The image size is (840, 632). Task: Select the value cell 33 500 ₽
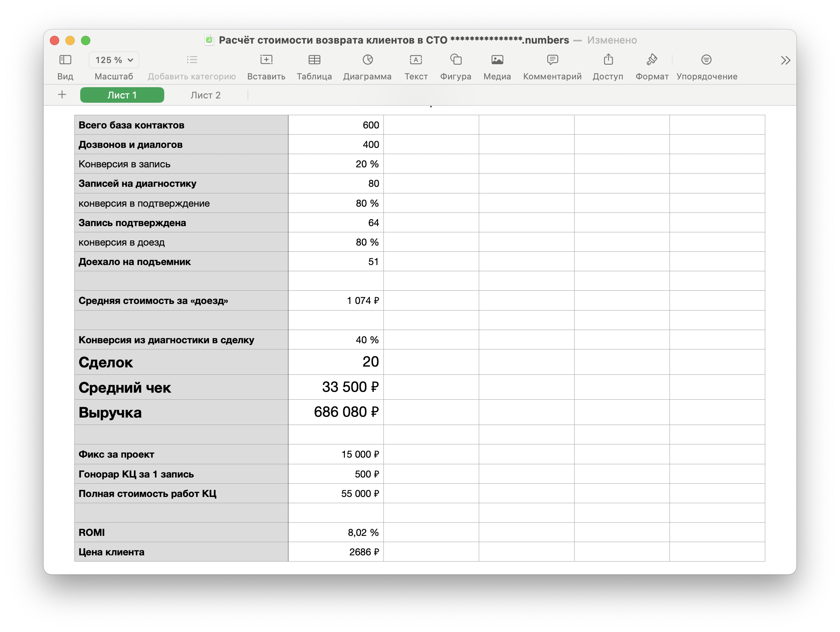pos(336,387)
